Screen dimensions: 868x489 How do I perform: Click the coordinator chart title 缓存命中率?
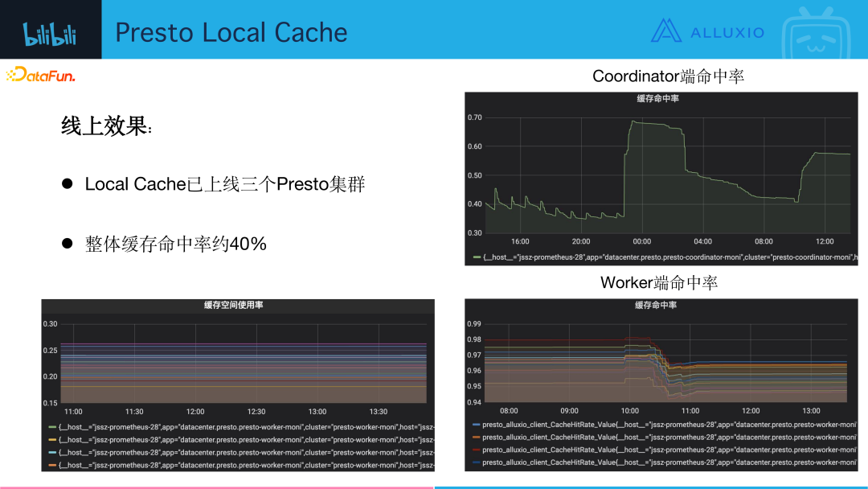click(657, 99)
